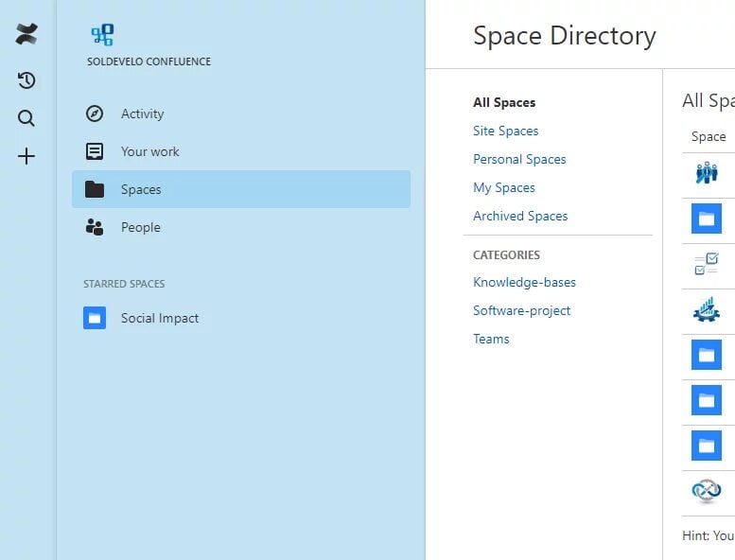Click the Social Impact space icon
The height and width of the screenshot is (560, 735).
[95, 318]
